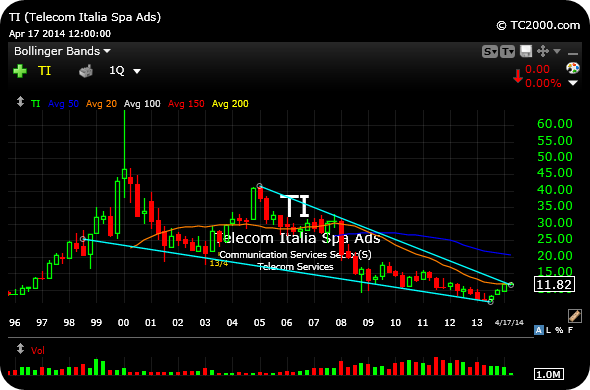Toggle the F scale option button
This screenshot has width=590, height=390.
pos(570,330)
